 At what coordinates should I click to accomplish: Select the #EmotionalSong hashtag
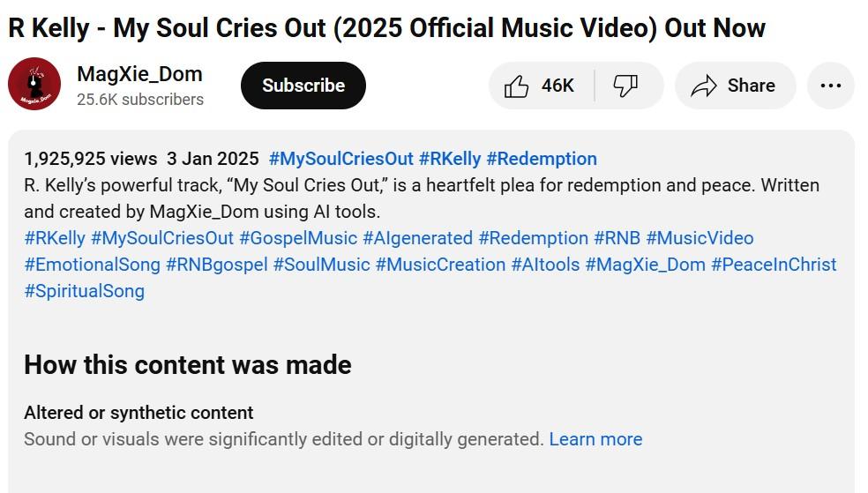click(x=93, y=265)
